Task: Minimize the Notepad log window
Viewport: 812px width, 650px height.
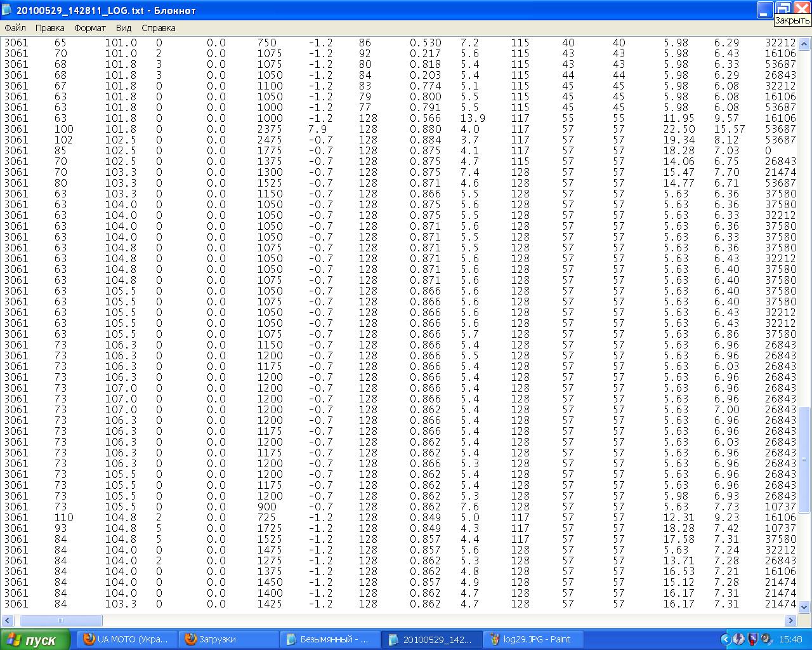Action: tap(765, 10)
